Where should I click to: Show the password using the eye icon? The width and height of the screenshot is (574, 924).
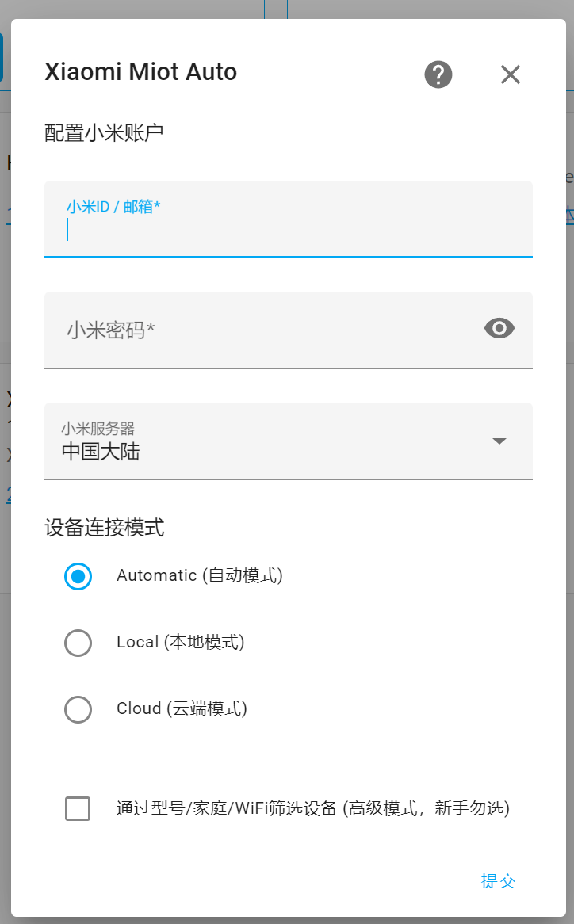coord(499,328)
